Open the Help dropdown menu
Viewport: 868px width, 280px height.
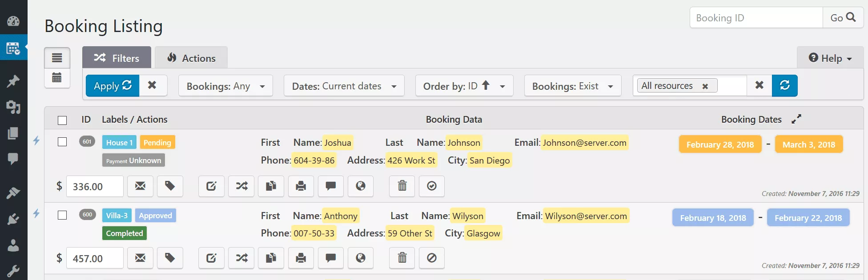coord(830,58)
